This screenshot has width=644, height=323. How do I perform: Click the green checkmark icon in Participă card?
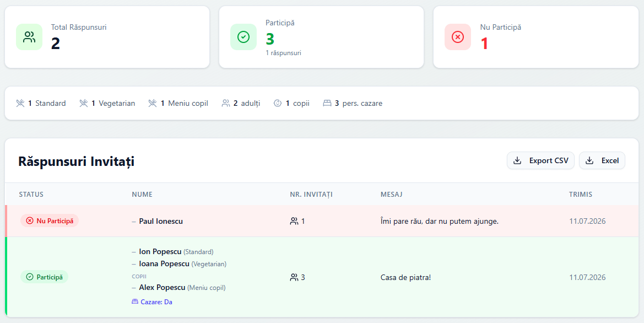tap(243, 37)
